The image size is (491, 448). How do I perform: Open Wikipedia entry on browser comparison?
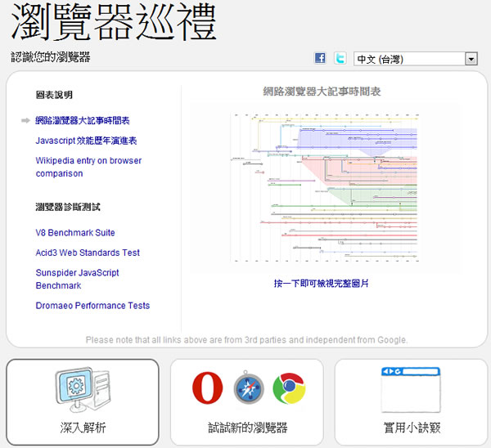coord(88,167)
